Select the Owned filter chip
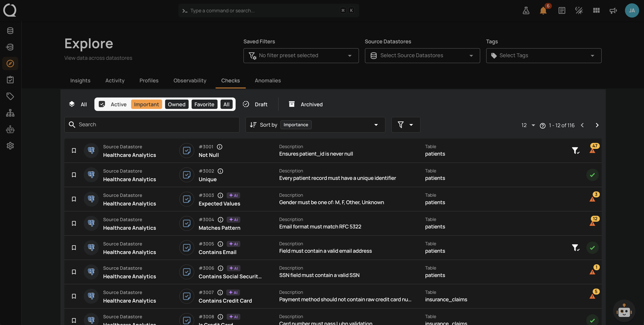This screenshot has height=325, width=644. click(176, 104)
